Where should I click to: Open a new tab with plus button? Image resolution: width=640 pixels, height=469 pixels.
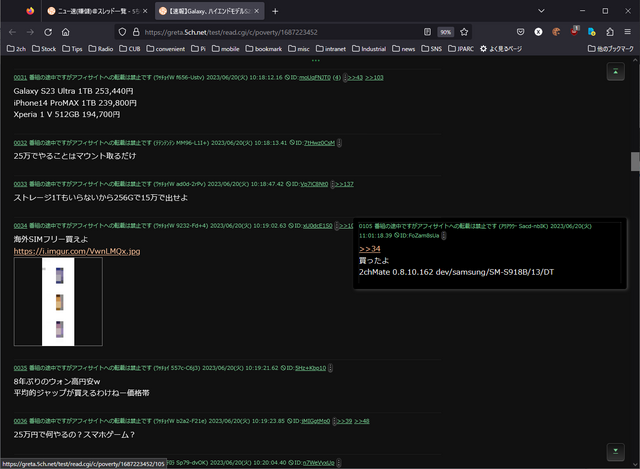275,11
